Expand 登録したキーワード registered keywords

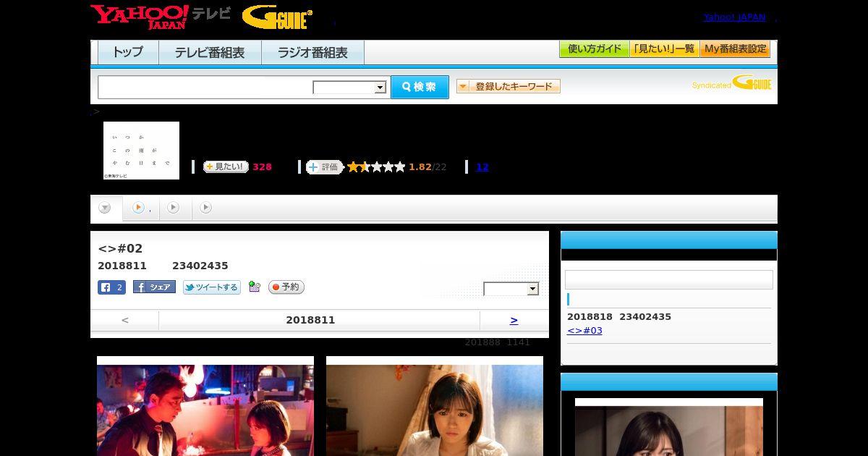point(509,86)
